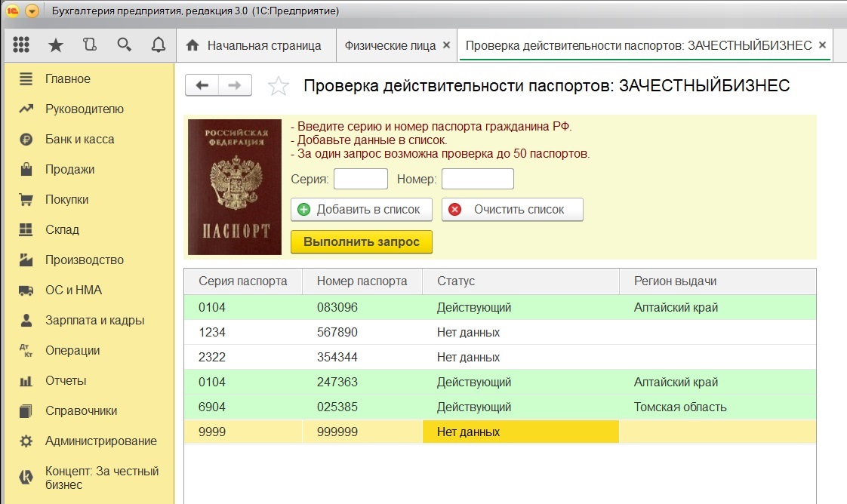Click the Концепт: За честный бизнес icon
Viewport: 847px width, 504px height.
[26, 477]
